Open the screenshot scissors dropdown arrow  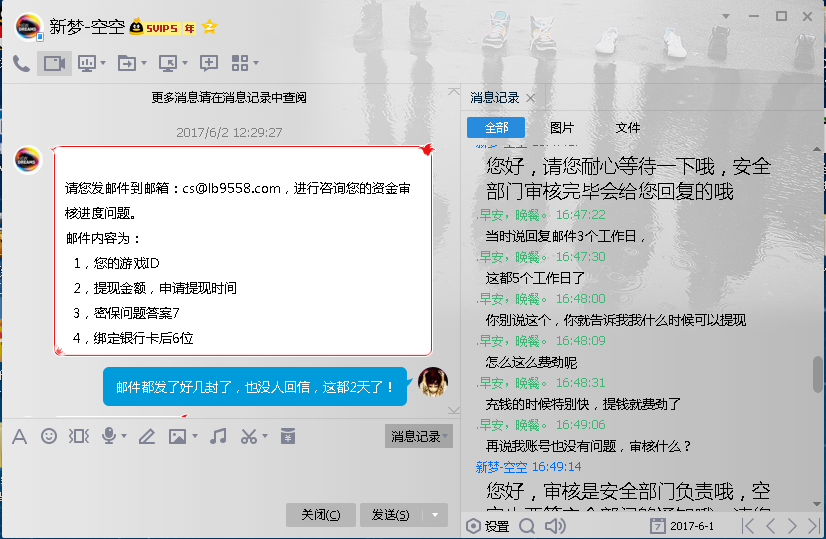(x=265, y=436)
